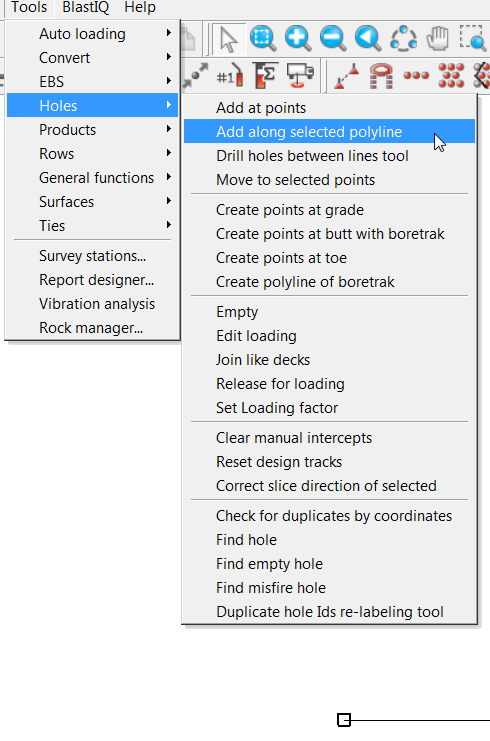Click the red dot grid hole pattern icon

pos(451,76)
